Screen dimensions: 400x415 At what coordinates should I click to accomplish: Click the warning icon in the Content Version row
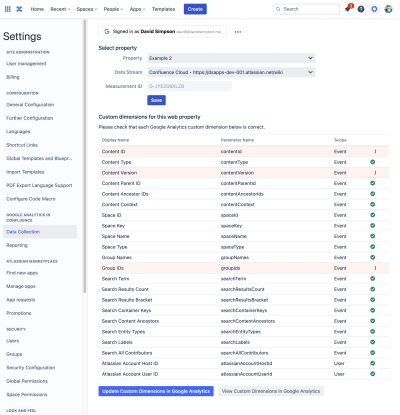pos(375,173)
